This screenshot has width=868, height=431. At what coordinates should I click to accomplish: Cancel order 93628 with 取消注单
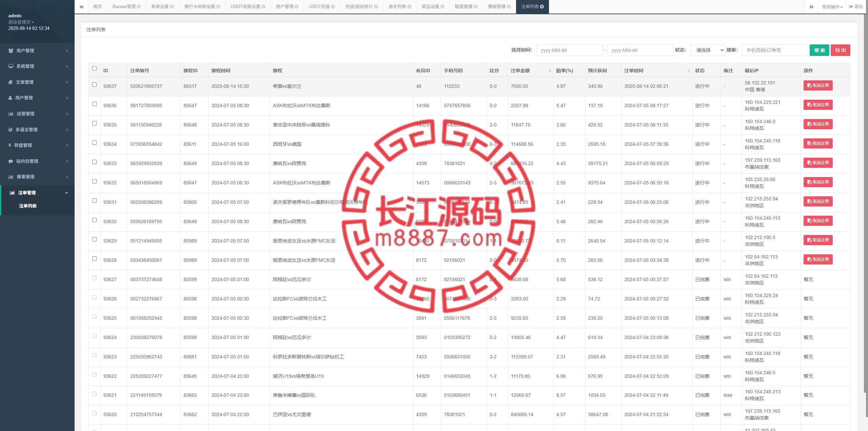point(818,259)
